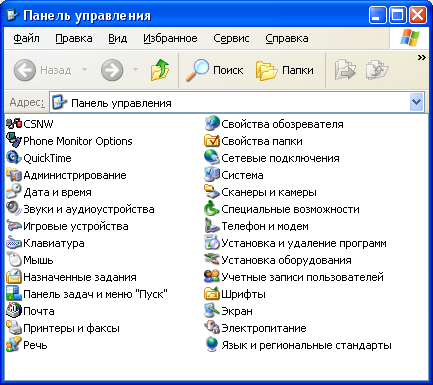Select the Электропитание text label

point(264,328)
